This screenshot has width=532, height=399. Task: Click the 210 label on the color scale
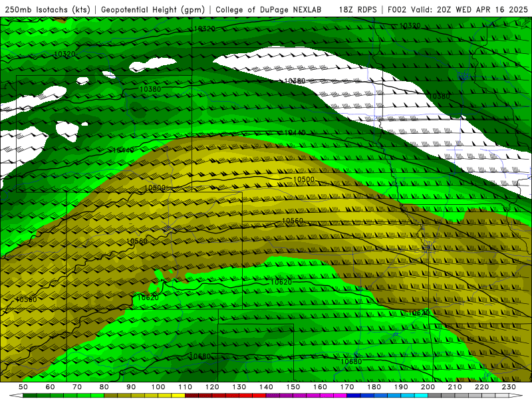(455, 387)
